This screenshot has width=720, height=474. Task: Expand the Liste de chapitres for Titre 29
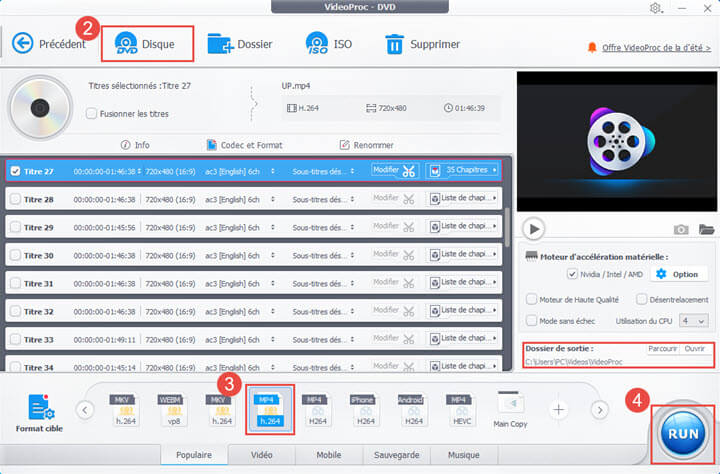click(x=463, y=227)
